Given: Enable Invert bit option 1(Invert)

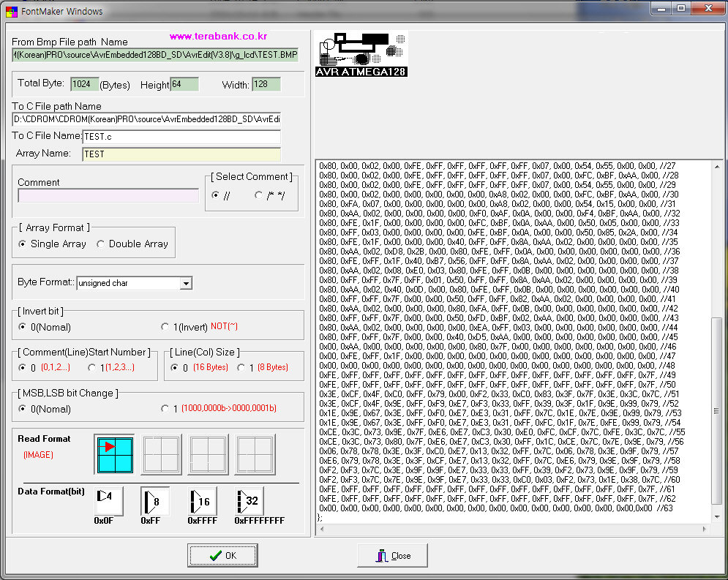Looking at the screenshot, I should coord(165,327).
